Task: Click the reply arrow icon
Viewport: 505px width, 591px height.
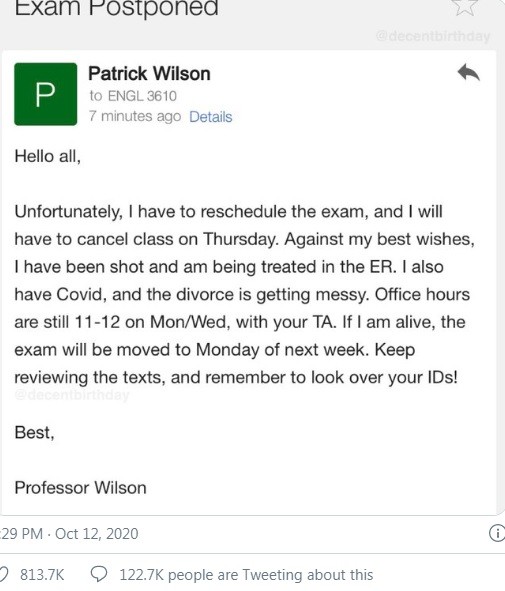Action: (468, 72)
